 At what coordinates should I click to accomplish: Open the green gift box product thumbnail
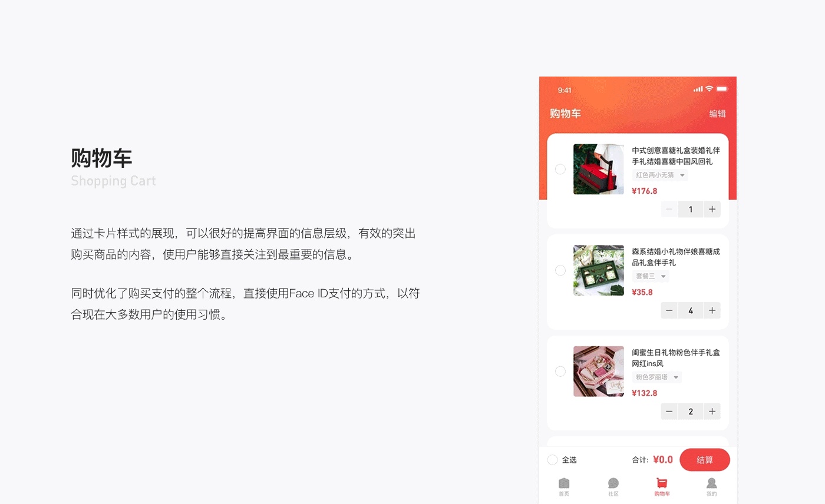[599, 270]
